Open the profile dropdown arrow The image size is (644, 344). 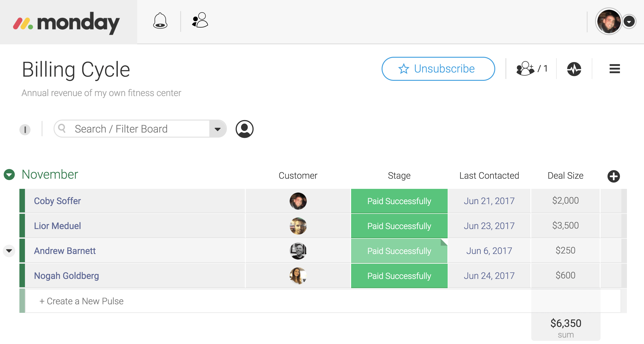point(629,22)
